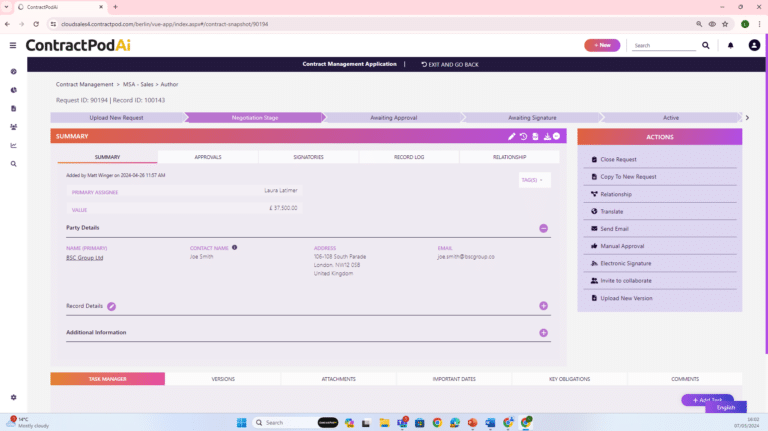Click the Negotiation Stage step
The width and height of the screenshot is (768, 431).
255,118
